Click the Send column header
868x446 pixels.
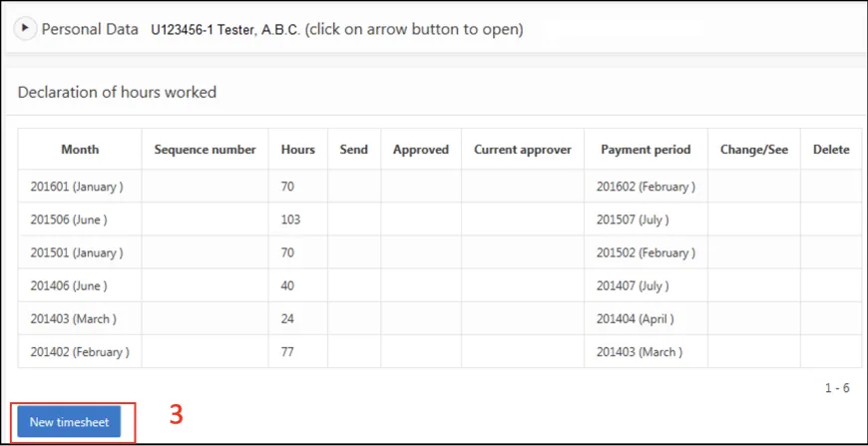click(354, 150)
